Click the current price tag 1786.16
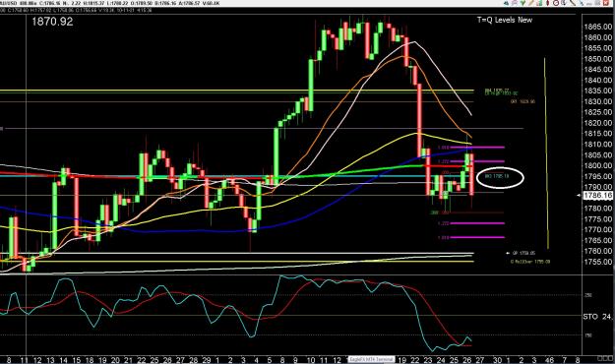615x364 pixels. pos(597,196)
